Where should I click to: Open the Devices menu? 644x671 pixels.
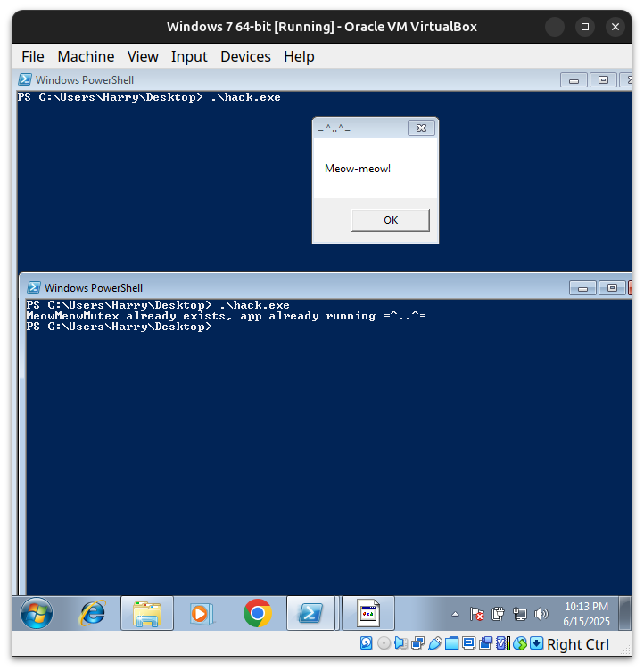pyautogui.click(x=245, y=56)
